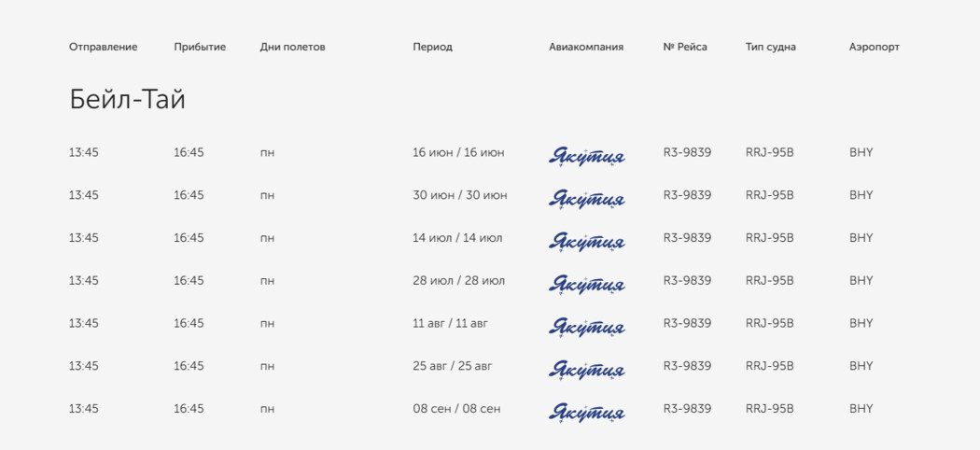Click the 08 сен / 08 сен period
The image size is (980, 450).
pyautogui.click(x=456, y=409)
